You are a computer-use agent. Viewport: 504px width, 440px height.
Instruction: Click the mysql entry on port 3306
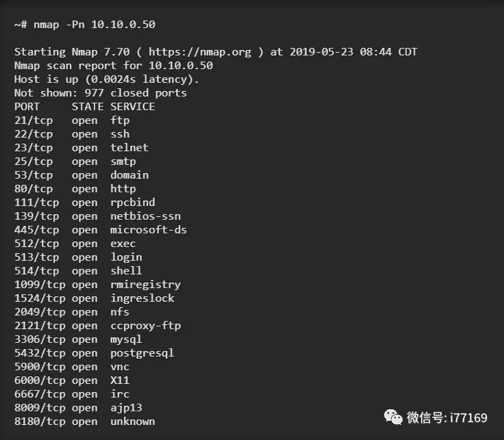coord(78,339)
